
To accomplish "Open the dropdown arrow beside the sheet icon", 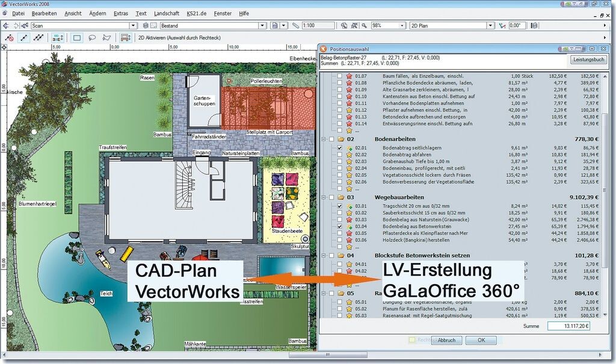I will pos(284,25).
